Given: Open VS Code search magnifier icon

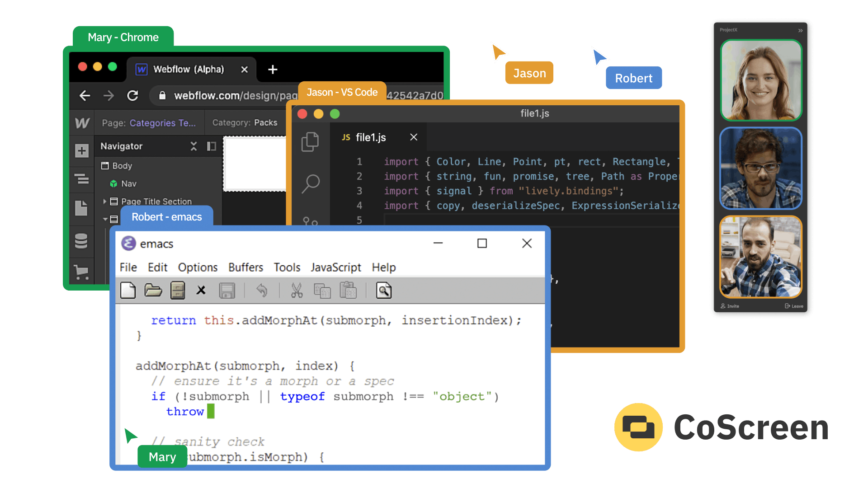Looking at the screenshot, I should point(311,184).
